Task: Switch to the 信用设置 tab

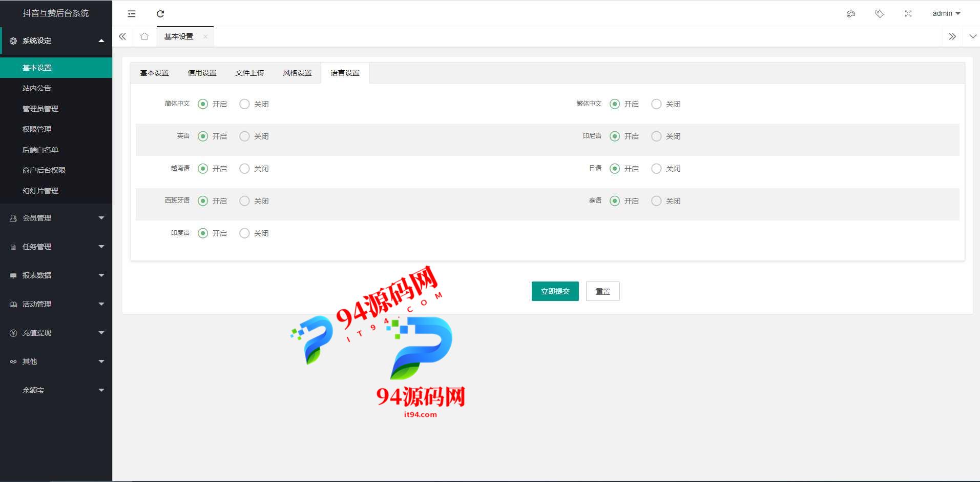Action: click(202, 73)
